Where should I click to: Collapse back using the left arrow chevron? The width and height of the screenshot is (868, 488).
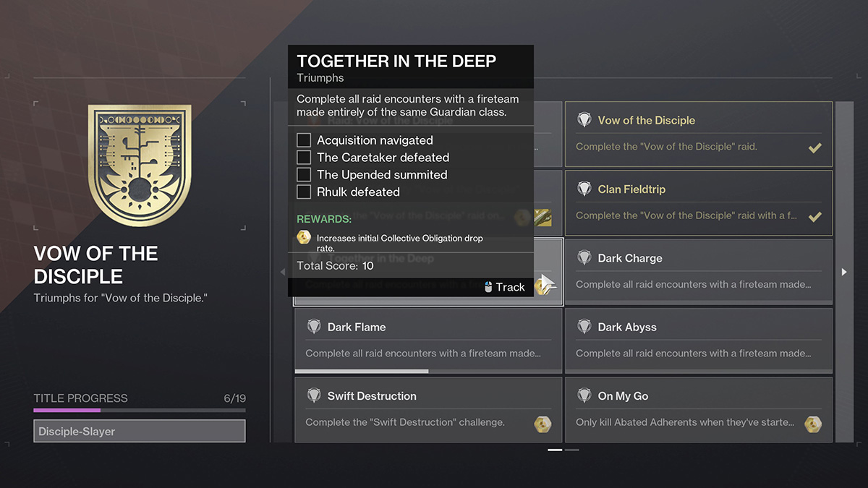(283, 273)
